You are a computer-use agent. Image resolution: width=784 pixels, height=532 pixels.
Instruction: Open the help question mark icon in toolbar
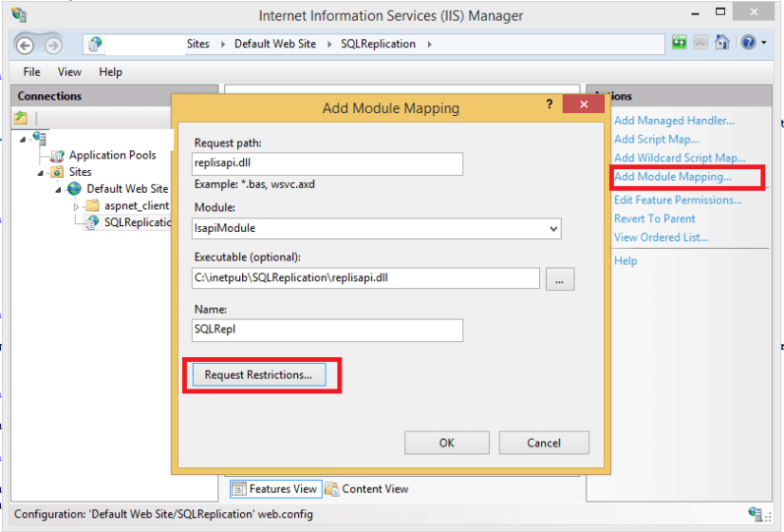748,43
